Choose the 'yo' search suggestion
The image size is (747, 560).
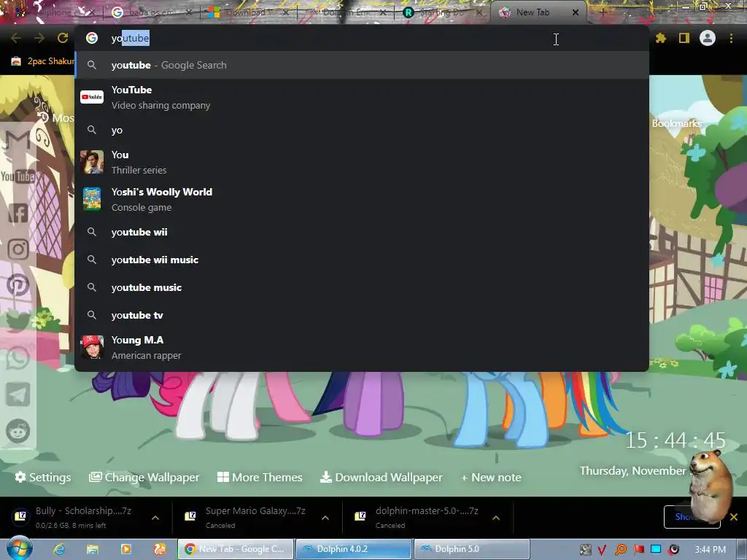[x=362, y=130]
